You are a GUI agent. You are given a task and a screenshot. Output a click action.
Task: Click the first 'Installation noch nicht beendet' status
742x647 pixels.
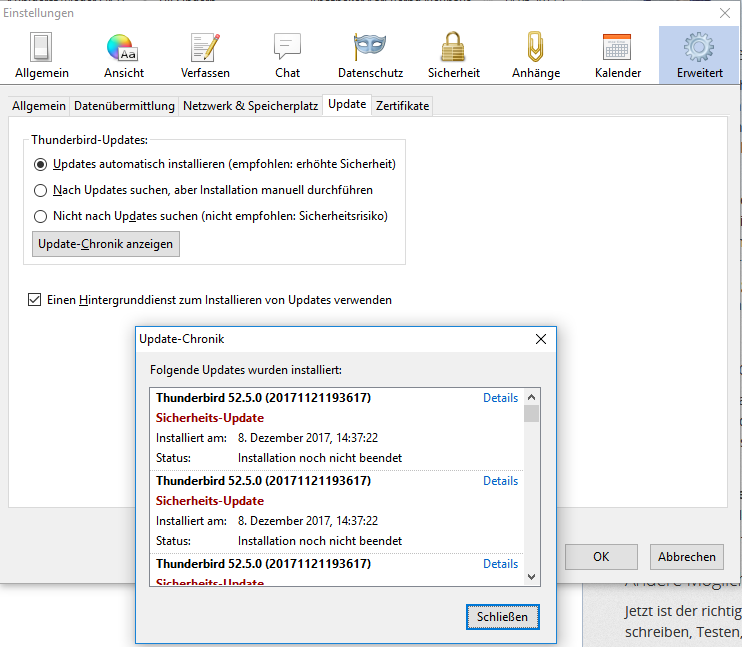coord(320,458)
